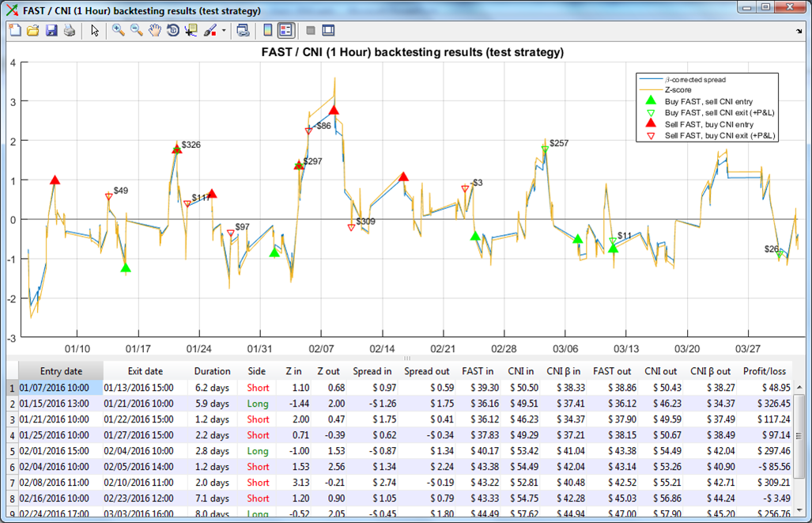Select the entry date cell 01/07/2016 10:00
The width and height of the screenshot is (812, 523).
point(61,388)
